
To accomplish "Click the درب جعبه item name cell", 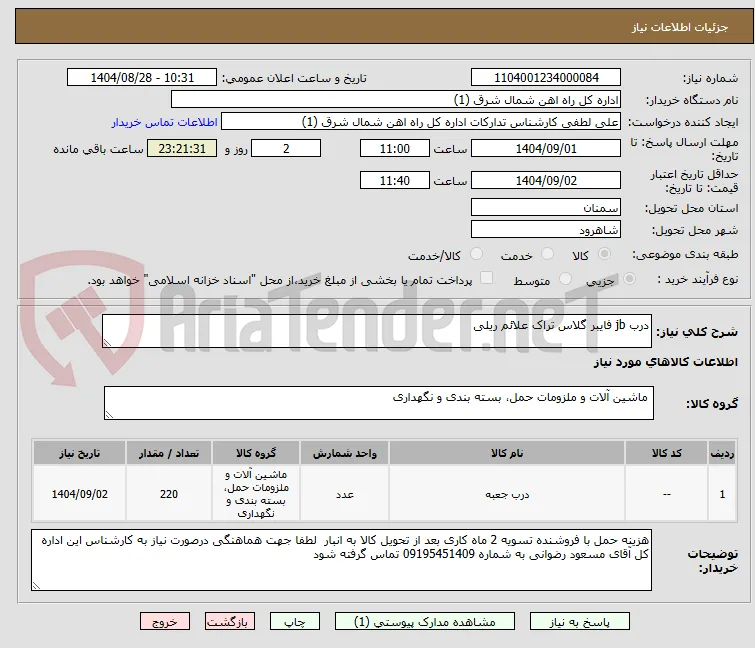I will pos(507,494).
